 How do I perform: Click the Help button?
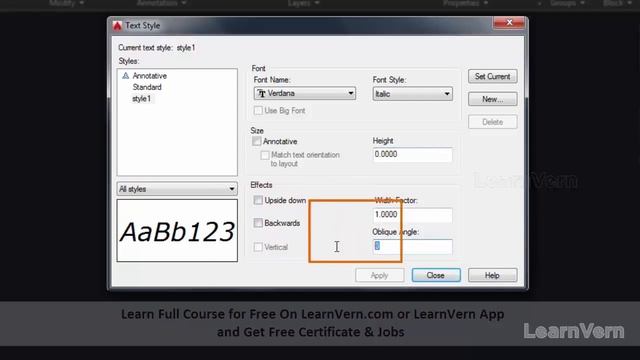492,276
